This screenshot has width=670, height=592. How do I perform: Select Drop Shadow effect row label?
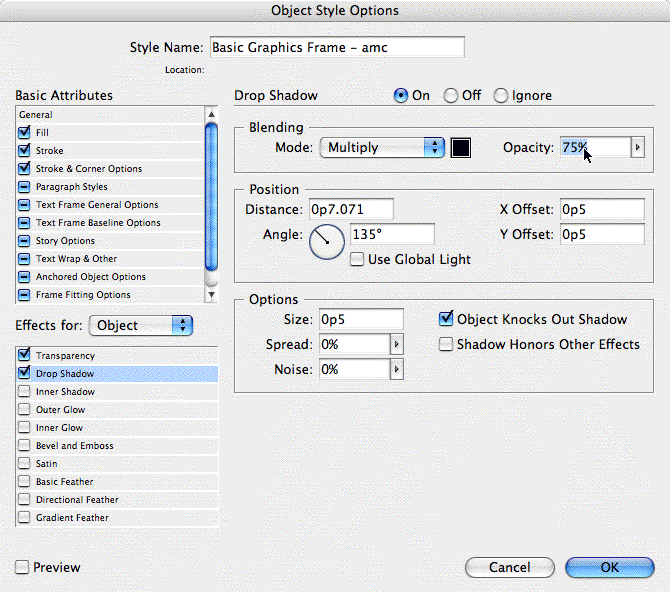tap(65, 374)
